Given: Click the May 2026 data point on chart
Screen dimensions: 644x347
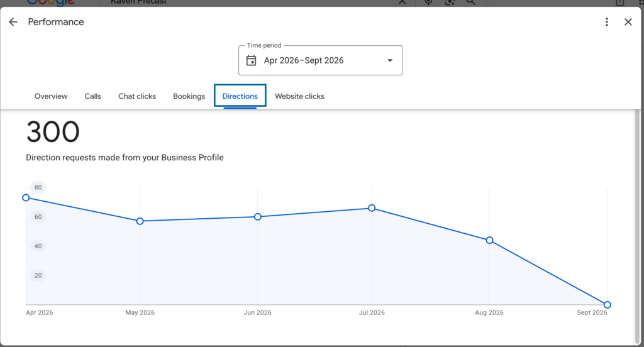Looking at the screenshot, I should tap(140, 221).
